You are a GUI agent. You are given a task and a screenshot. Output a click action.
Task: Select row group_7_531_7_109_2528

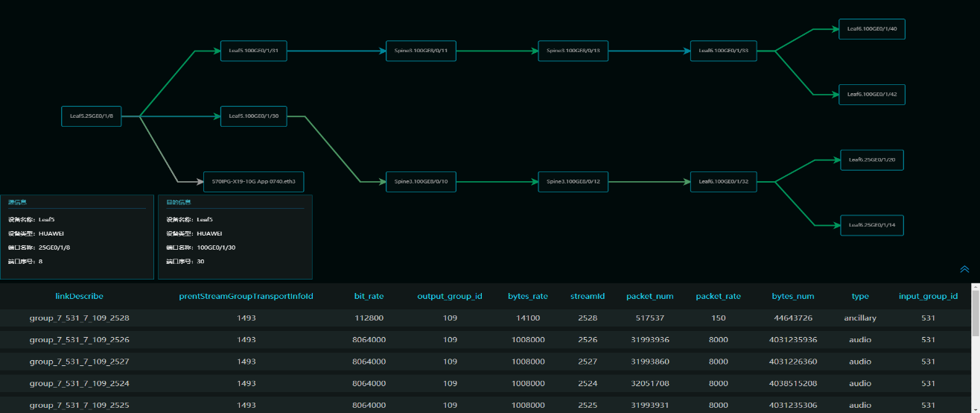tap(79, 318)
